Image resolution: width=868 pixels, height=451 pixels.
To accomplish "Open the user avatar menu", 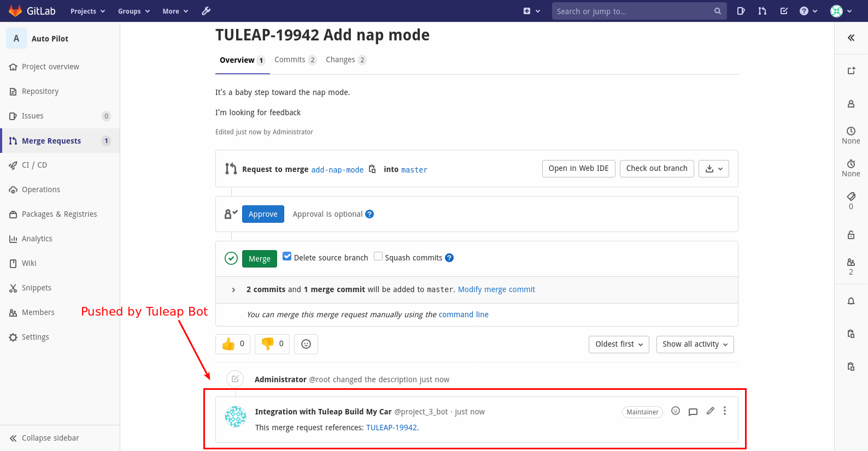I will coord(841,11).
